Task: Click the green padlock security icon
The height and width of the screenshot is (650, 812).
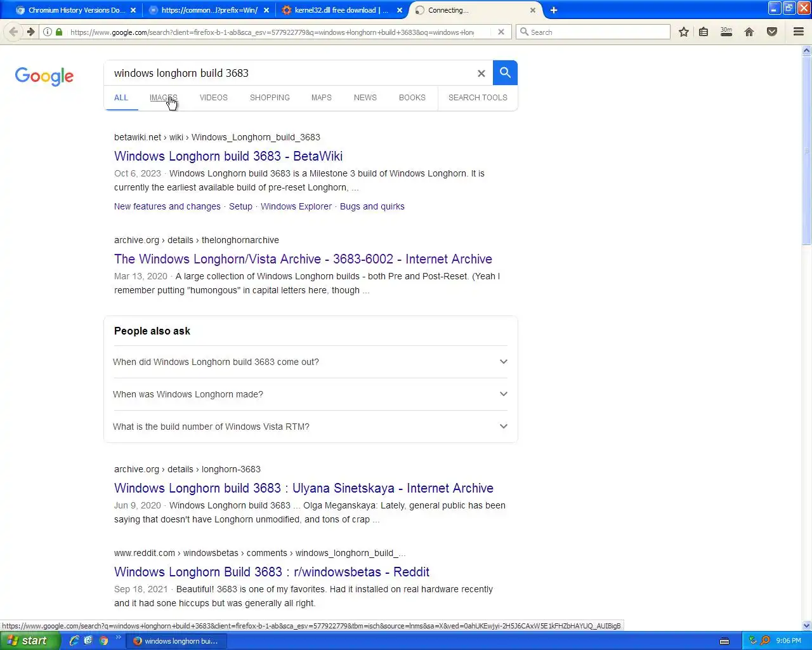Action: (x=59, y=32)
